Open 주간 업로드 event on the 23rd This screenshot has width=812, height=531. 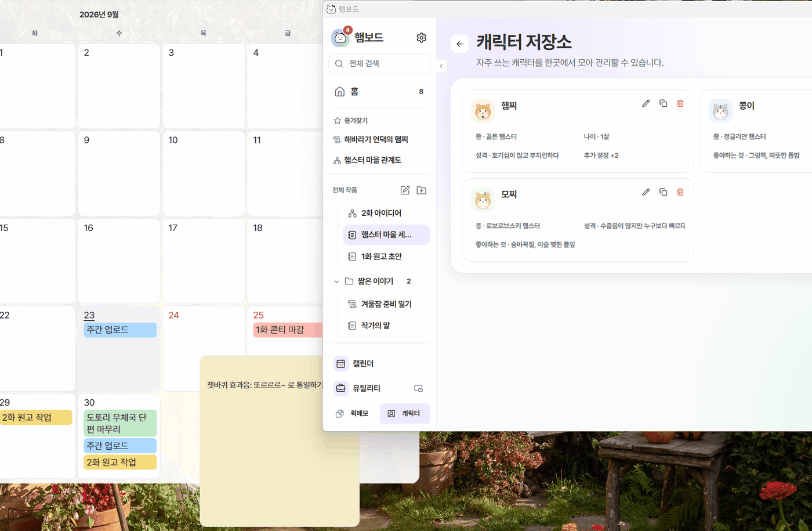[120, 330]
